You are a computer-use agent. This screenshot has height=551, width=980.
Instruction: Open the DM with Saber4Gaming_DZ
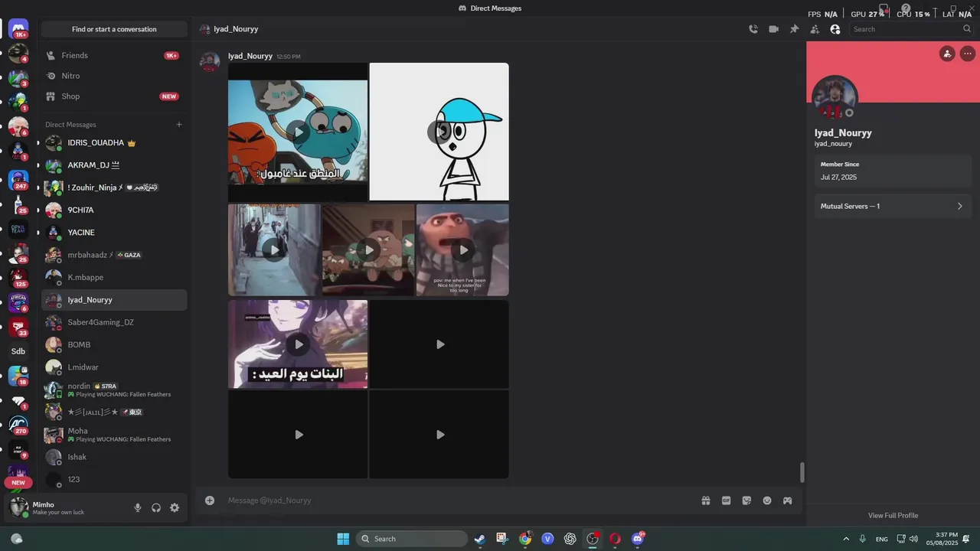tap(114, 322)
